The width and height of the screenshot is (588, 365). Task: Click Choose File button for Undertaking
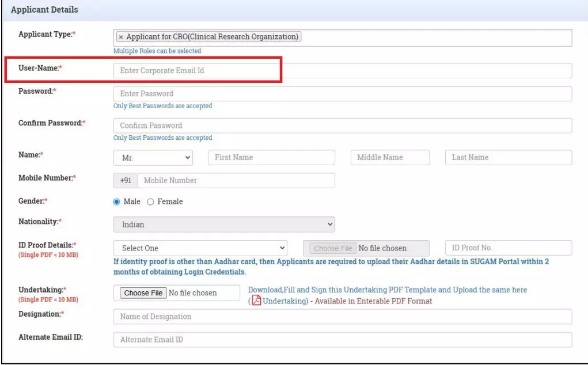click(144, 293)
